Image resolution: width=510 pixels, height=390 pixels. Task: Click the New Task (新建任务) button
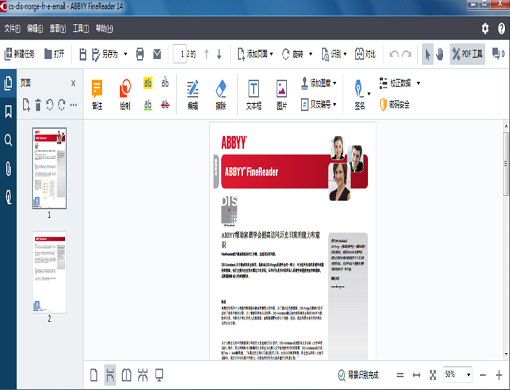tap(19, 54)
